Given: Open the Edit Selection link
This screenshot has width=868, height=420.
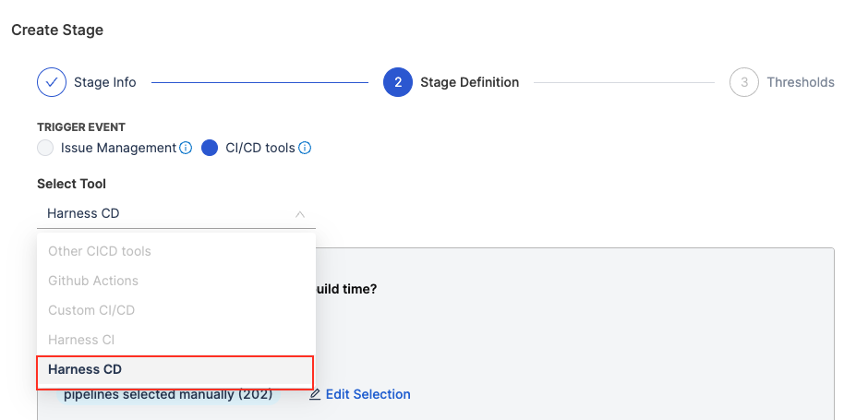Looking at the screenshot, I should click(368, 394).
